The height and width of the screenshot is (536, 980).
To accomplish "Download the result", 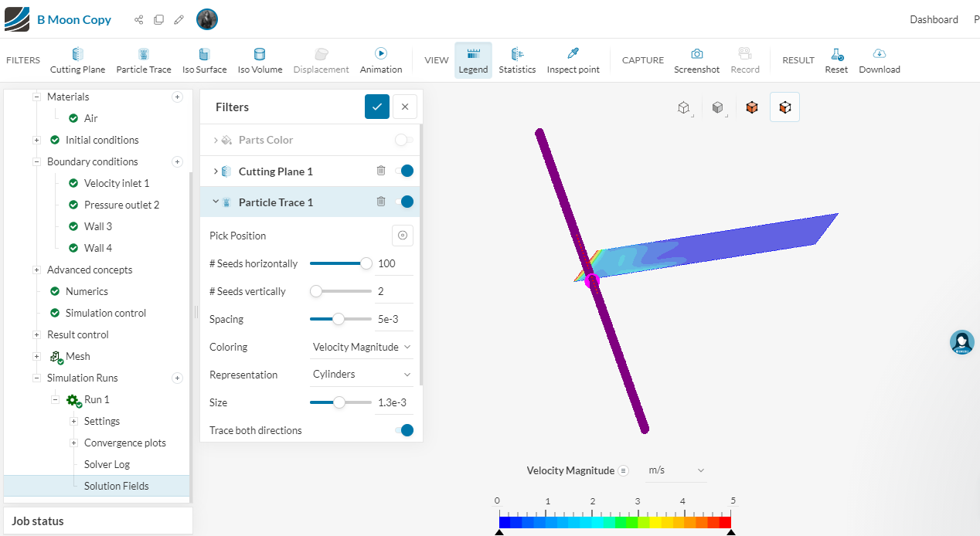I will point(880,60).
